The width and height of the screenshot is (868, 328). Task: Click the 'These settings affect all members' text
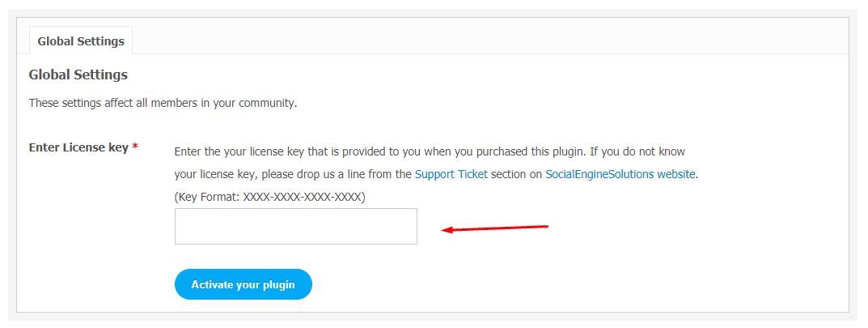pyautogui.click(x=163, y=103)
